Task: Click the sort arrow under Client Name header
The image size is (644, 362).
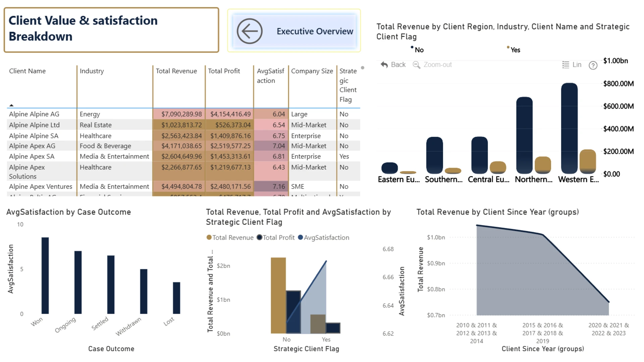Action: [11, 105]
